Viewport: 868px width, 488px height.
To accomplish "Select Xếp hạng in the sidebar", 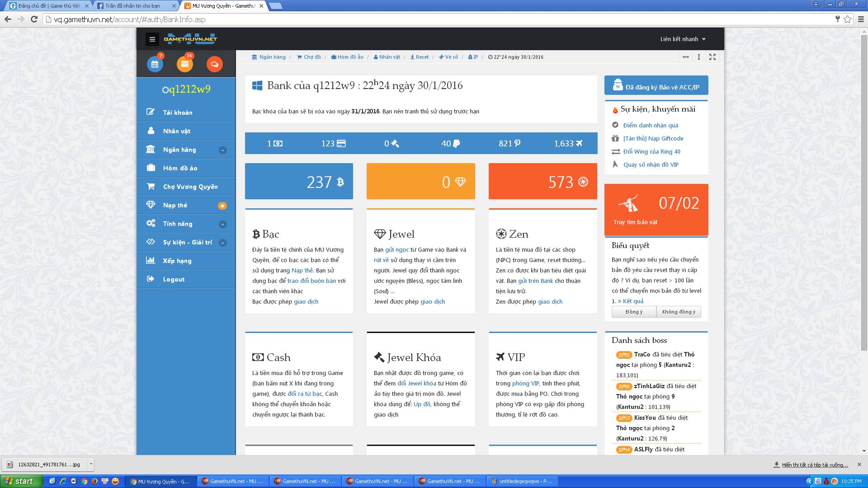I will pyautogui.click(x=177, y=261).
